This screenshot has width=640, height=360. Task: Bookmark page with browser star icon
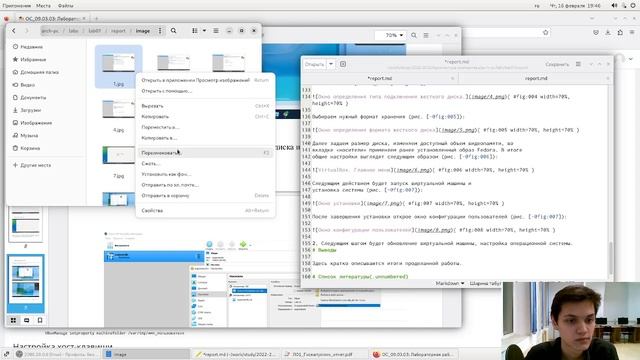pos(545,32)
